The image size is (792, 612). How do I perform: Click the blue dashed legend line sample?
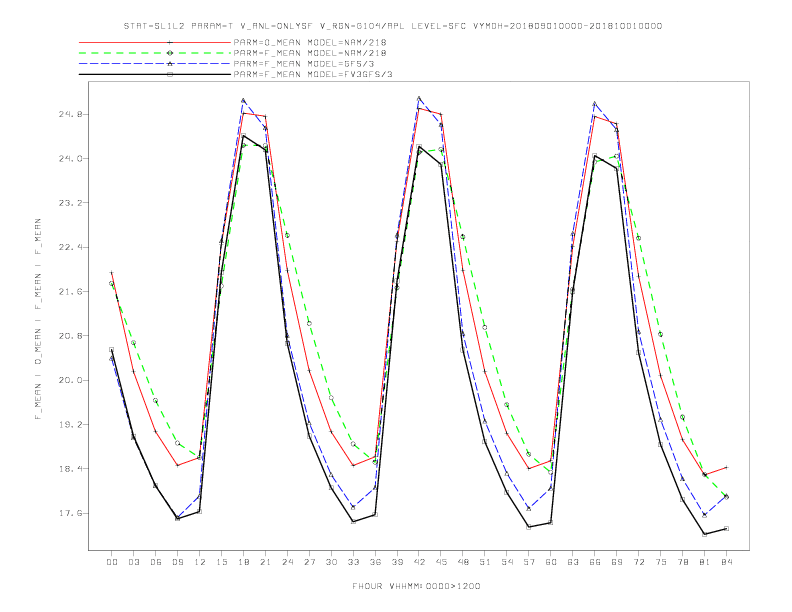(155, 64)
